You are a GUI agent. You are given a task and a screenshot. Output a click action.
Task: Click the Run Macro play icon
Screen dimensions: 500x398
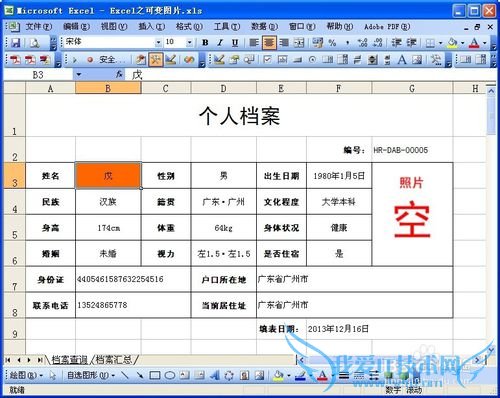pyautogui.click(x=75, y=60)
